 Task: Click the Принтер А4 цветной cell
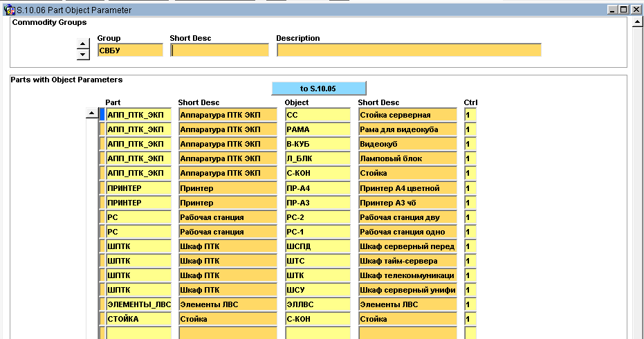[x=408, y=188]
